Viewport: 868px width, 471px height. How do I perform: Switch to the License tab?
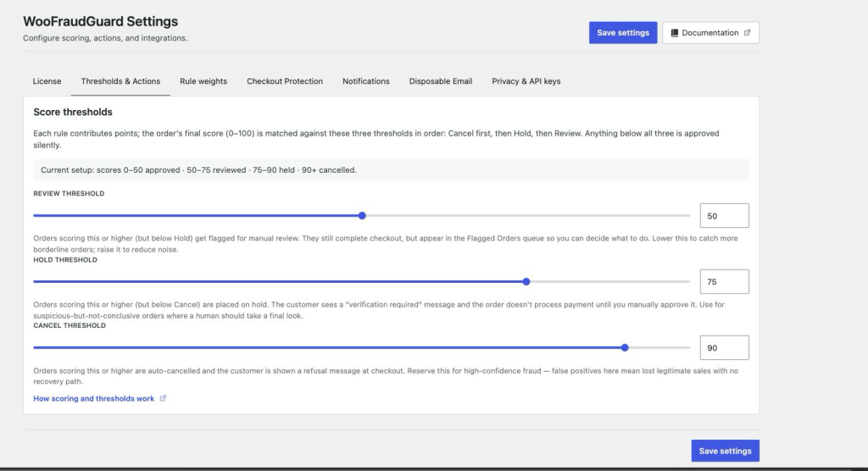coord(47,81)
